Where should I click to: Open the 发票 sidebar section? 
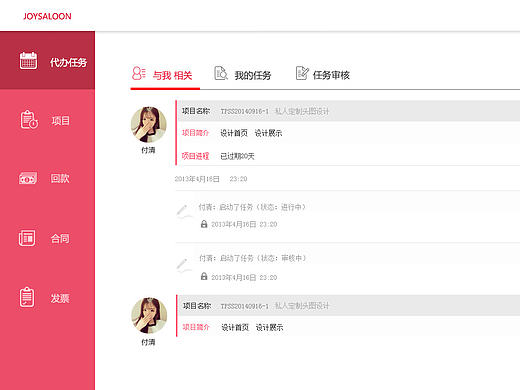(x=60, y=298)
